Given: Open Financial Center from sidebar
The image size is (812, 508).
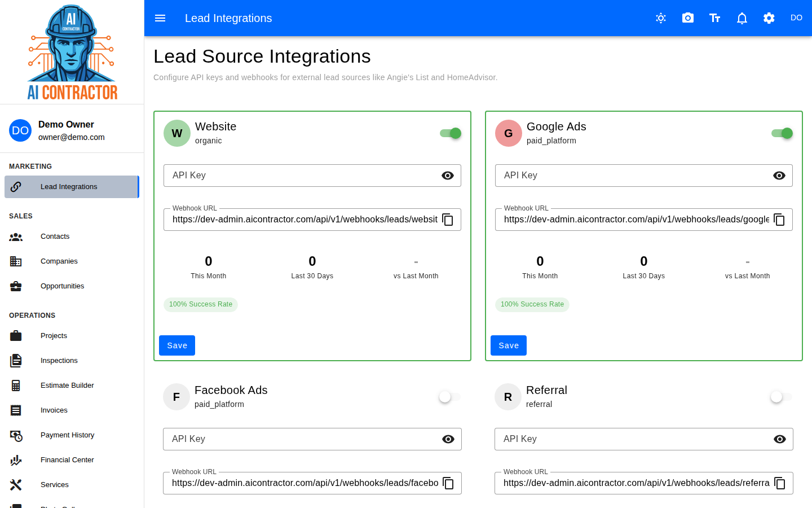Looking at the screenshot, I should [72, 460].
